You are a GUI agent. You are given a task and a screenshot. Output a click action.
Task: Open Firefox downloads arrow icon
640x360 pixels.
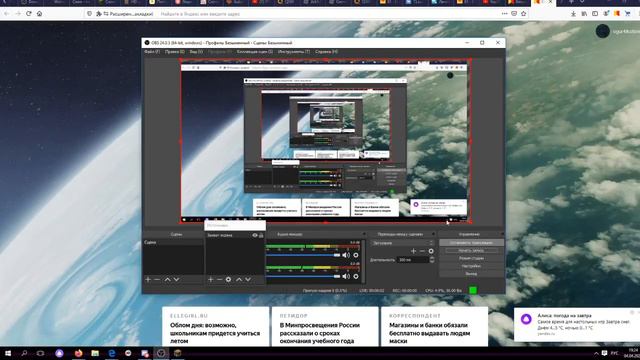(x=573, y=13)
